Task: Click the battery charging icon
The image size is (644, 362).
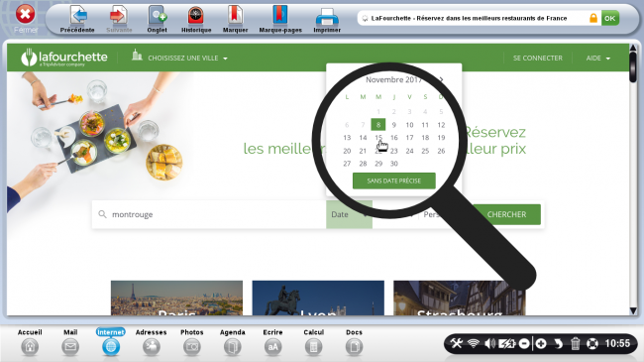Action: pos(507,343)
